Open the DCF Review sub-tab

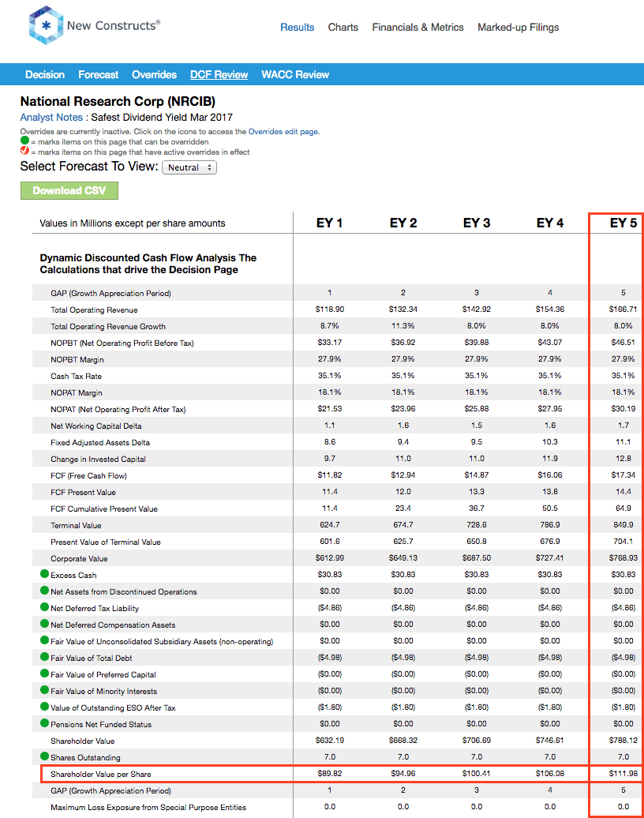[219, 74]
